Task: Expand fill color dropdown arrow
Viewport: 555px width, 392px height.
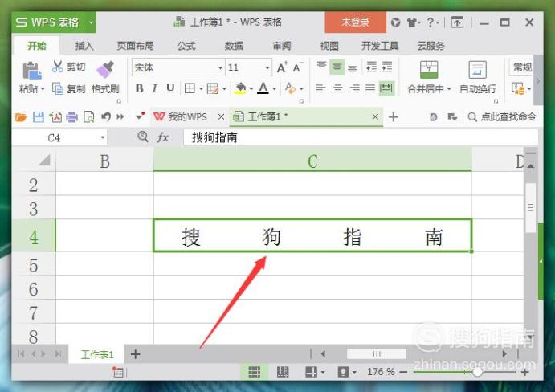Action: coord(251,88)
